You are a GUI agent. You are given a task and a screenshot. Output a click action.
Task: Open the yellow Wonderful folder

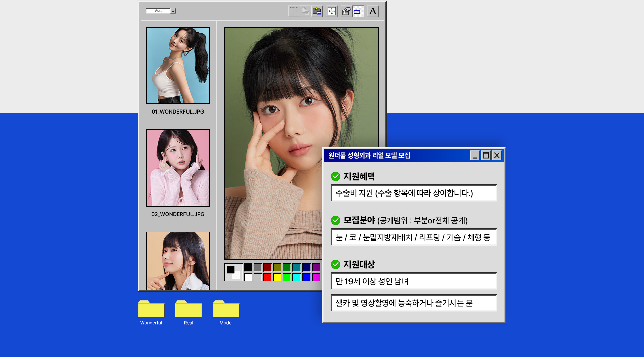[151, 309]
